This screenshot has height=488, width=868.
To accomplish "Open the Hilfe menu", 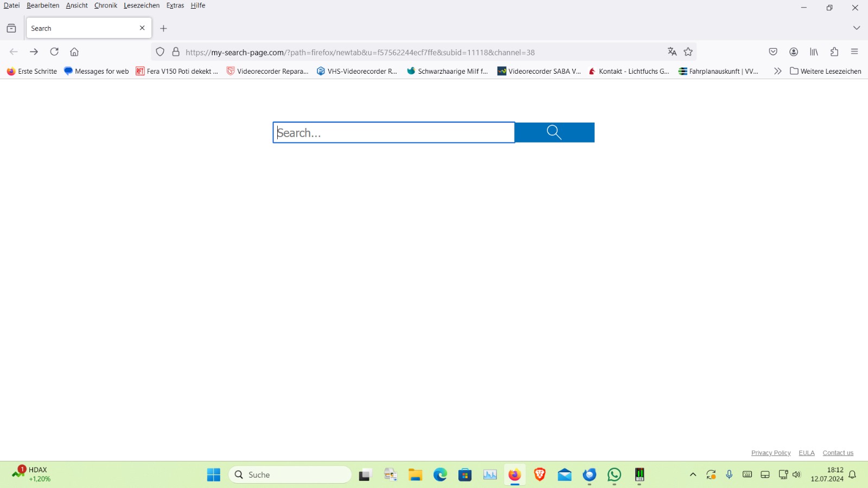I will point(198,5).
